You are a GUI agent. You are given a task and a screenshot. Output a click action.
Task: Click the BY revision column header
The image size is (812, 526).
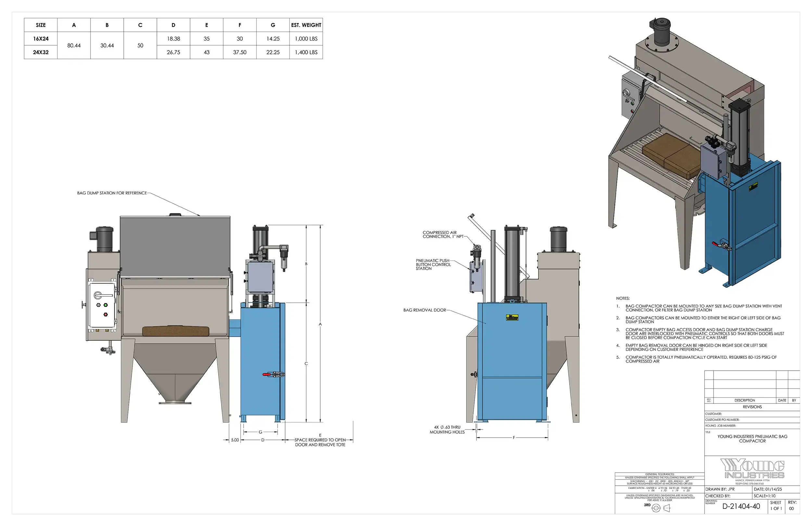pyautogui.click(x=794, y=400)
